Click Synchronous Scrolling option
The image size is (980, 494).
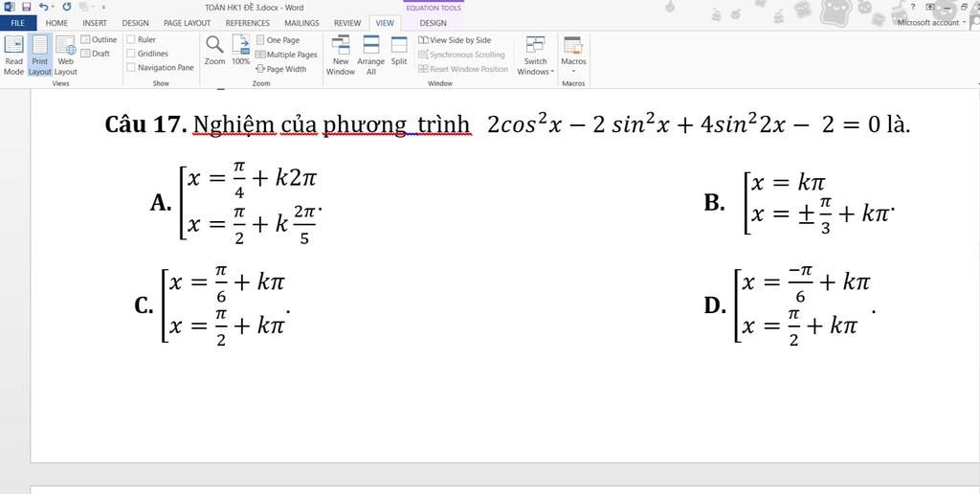tap(461, 55)
